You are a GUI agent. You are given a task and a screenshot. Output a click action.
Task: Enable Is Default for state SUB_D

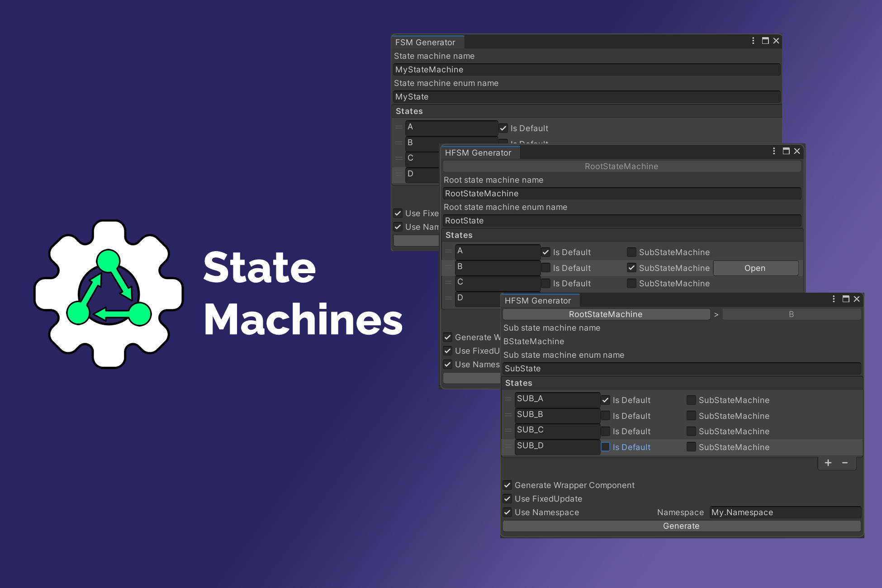point(605,447)
